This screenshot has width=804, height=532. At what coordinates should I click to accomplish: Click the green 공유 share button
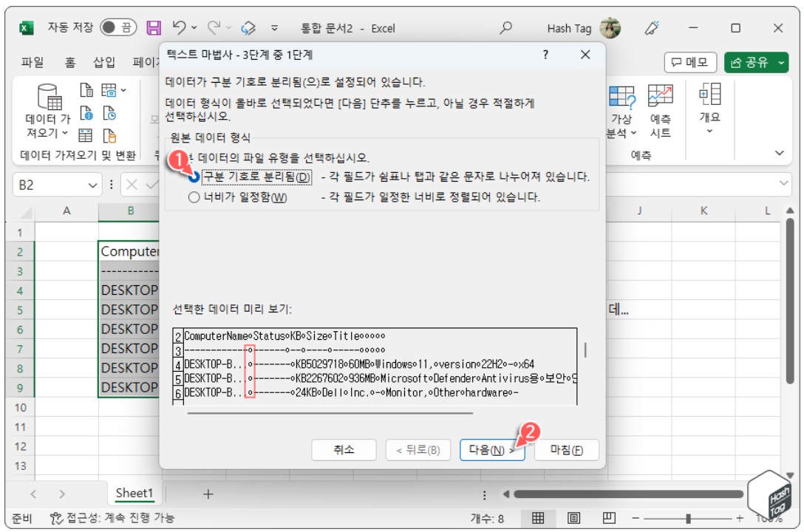[x=756, y=63]
